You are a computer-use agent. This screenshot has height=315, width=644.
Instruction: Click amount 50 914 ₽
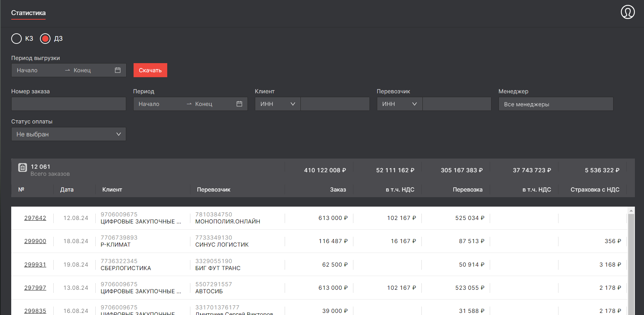pyautogui.click(x=472, y=264)
